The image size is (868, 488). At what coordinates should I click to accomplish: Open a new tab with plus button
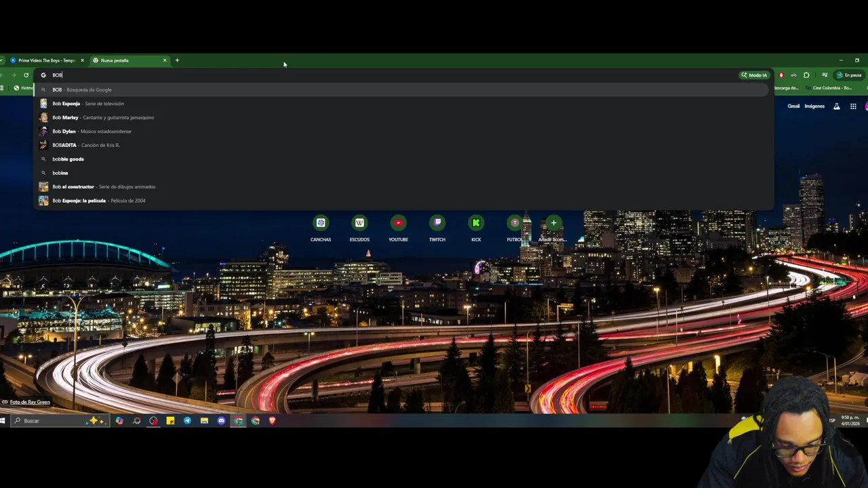tap(177, 60)
